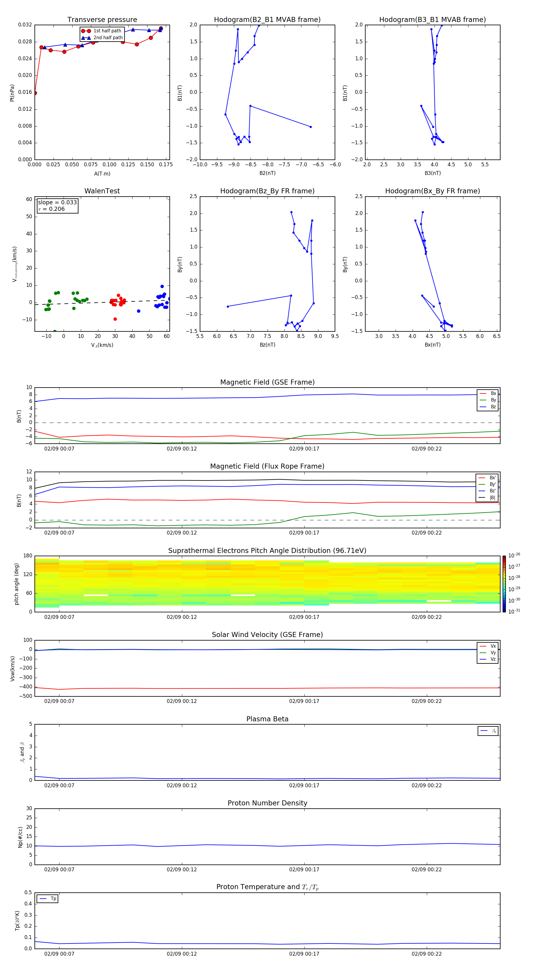Screen dimensions: 535x980
Task: Click the 10^-31 colorbar label
Action: [x=514, y=611]
